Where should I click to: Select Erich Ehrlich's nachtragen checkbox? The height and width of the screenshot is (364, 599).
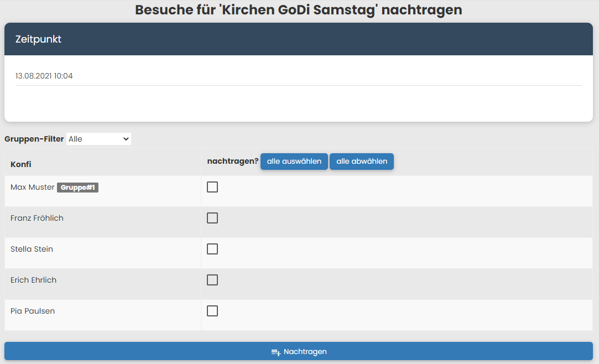coord(212,280)
